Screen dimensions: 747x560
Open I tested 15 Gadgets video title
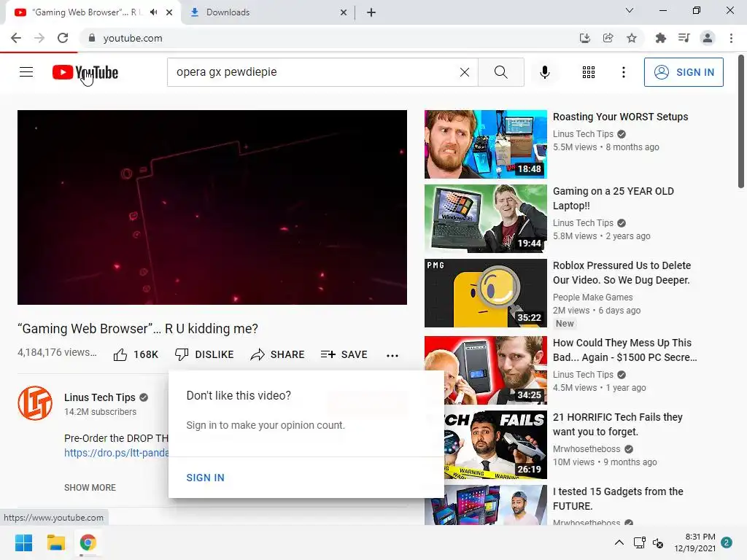click(x=618, y=499)
